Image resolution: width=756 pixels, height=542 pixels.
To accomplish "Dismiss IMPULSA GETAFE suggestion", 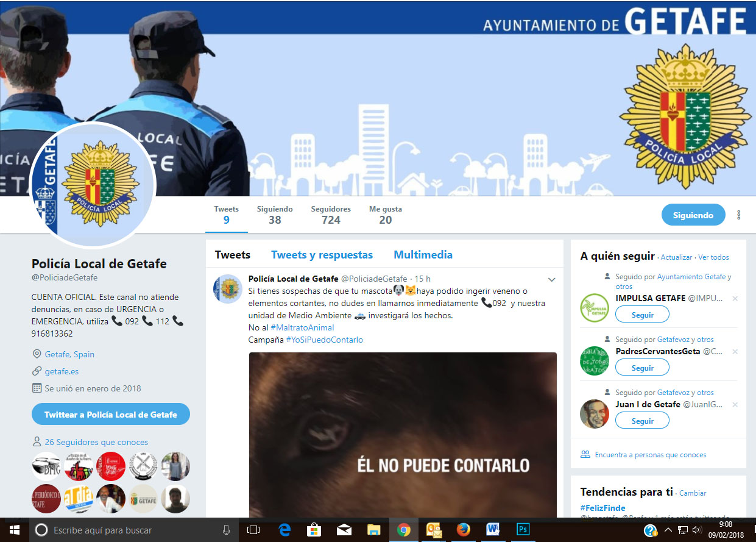I will tap(734, 299).
